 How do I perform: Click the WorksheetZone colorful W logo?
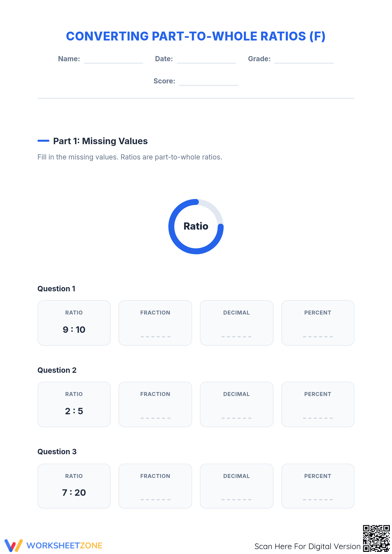click(14, 545)
